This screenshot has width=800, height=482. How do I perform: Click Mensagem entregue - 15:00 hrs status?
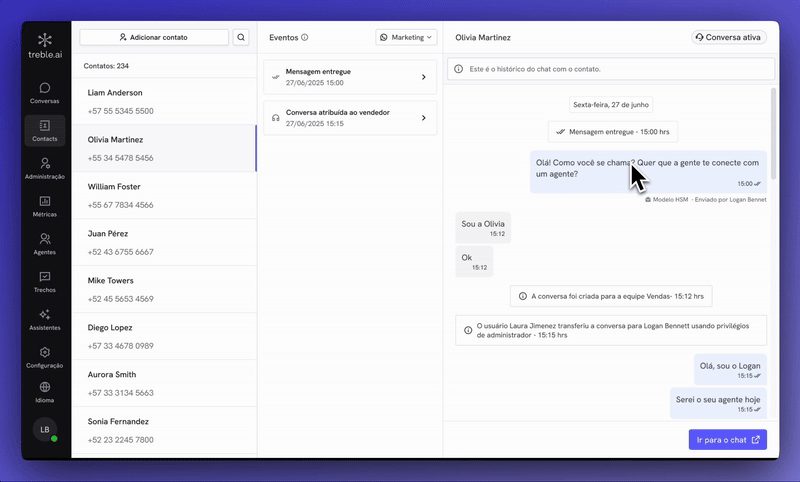tap(613, 132)
